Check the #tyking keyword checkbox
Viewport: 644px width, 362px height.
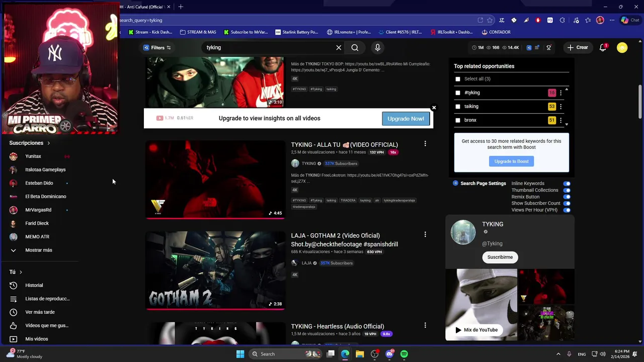[457, 93]
